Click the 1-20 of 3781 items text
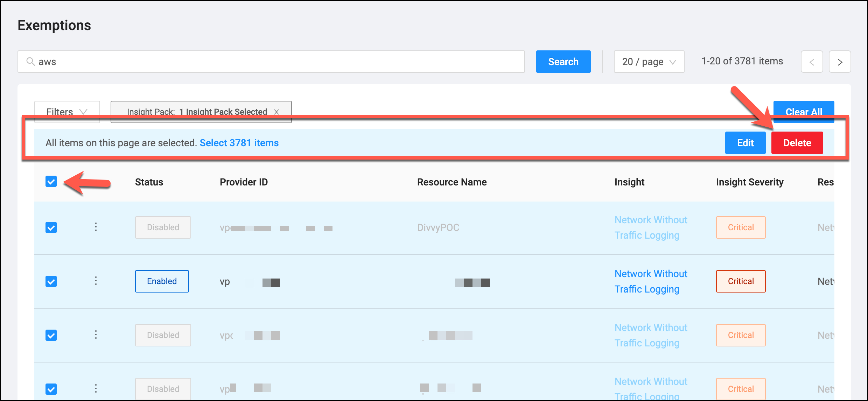The image size is (868, 401). point(742,61)
